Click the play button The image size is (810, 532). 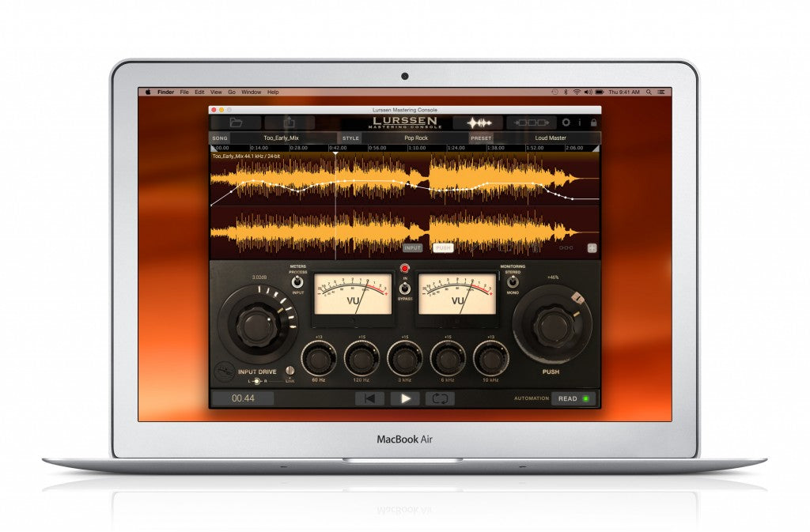point(406,398)
